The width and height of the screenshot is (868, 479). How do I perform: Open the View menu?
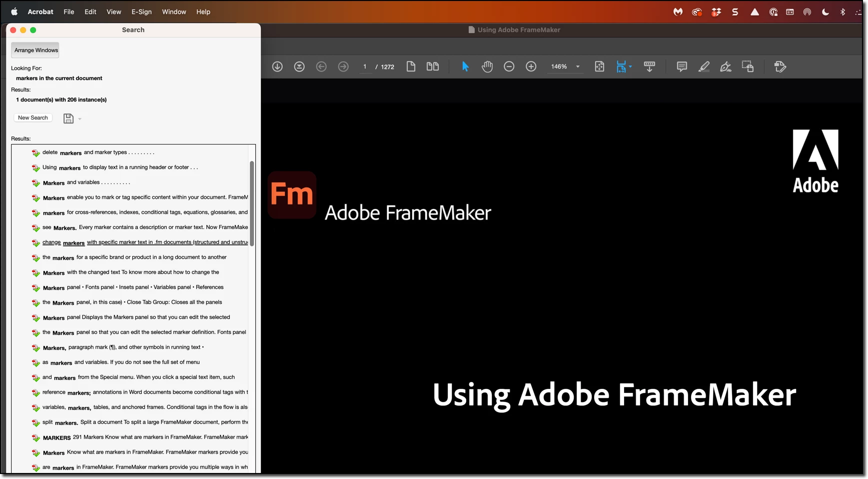point(114,11)
